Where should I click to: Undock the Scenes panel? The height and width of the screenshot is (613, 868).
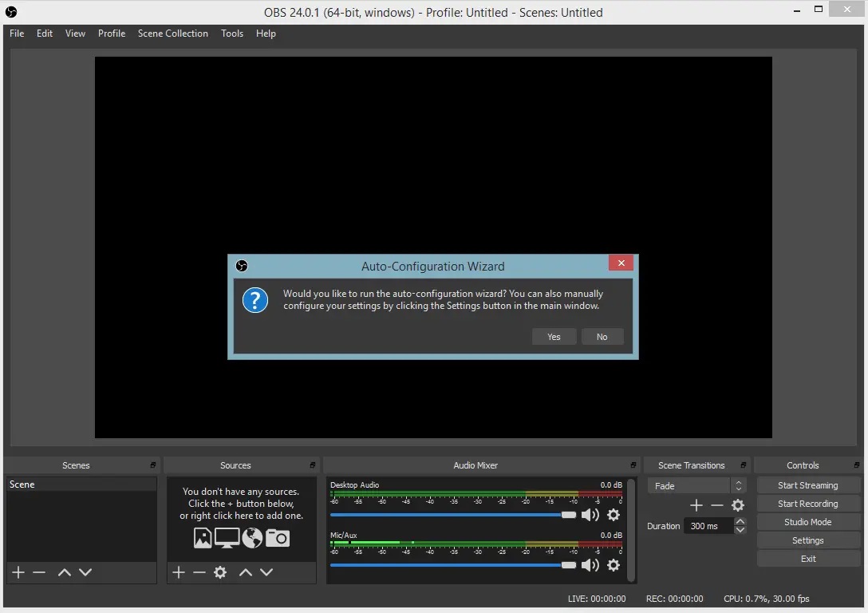point(153,465)
